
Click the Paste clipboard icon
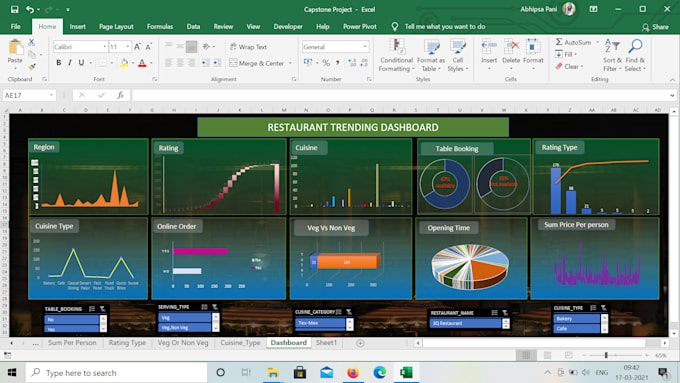pos(15,47)
